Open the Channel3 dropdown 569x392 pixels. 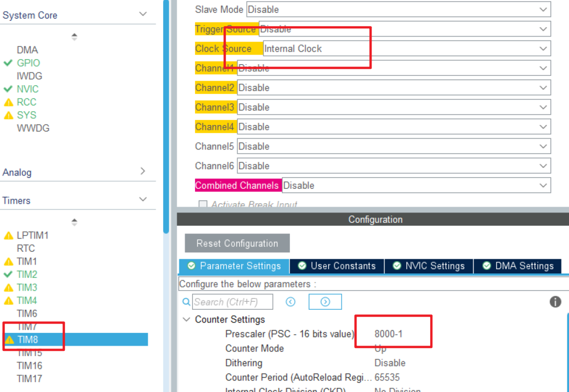[394, 108]
